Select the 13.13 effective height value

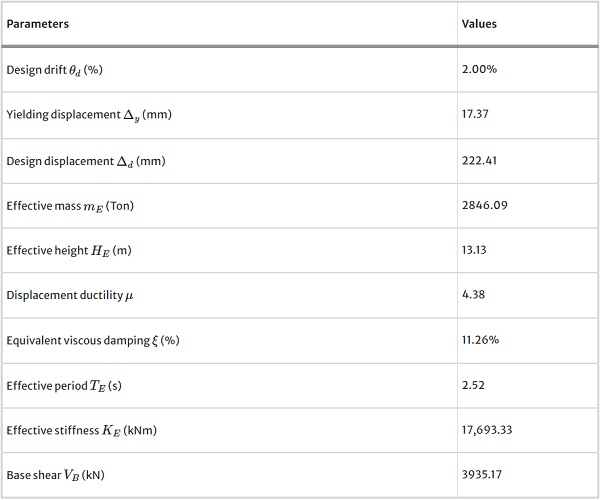coord(474,250)
